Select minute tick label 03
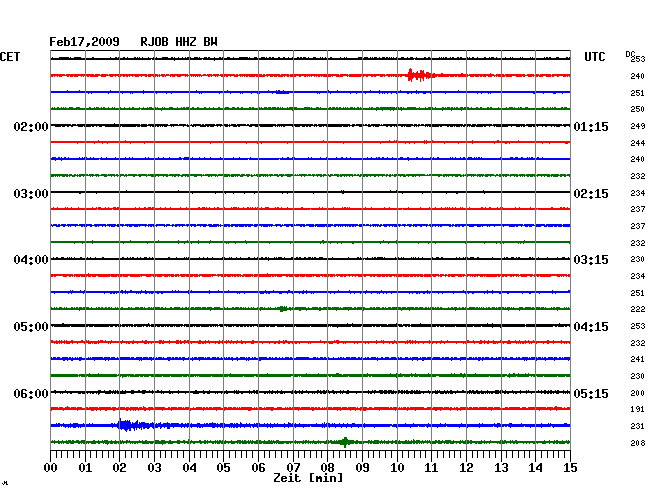The image size is (650, 494). 154,468
